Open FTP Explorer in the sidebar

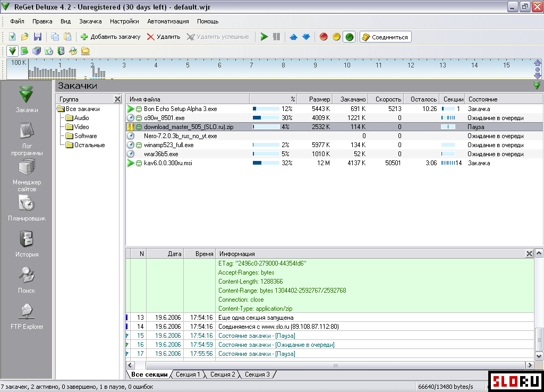27,316
